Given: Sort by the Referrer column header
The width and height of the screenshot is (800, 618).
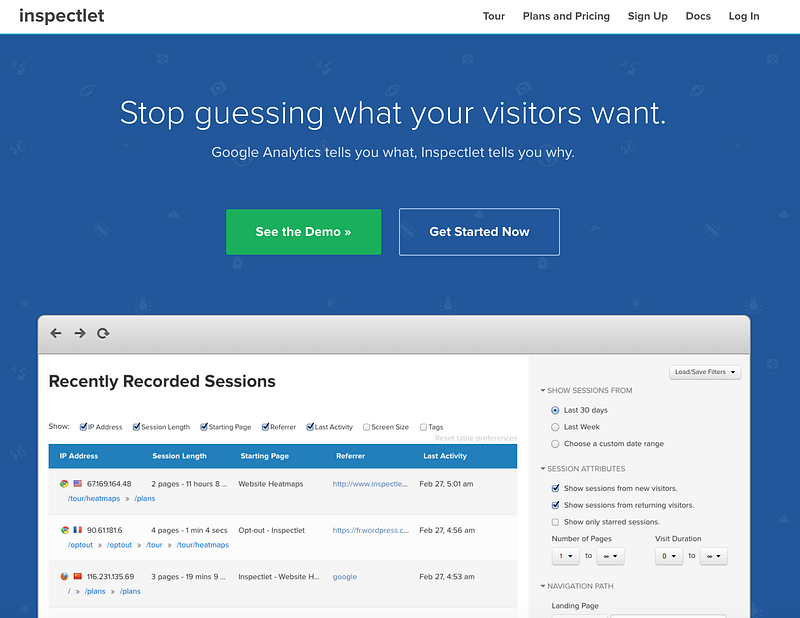Looking at the screenshot, I should (350, 456).
